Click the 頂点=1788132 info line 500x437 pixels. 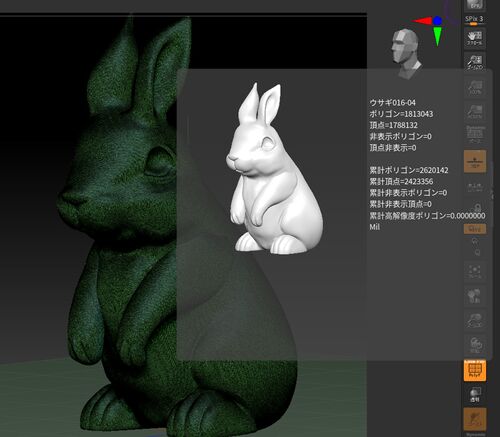(394, 125)
